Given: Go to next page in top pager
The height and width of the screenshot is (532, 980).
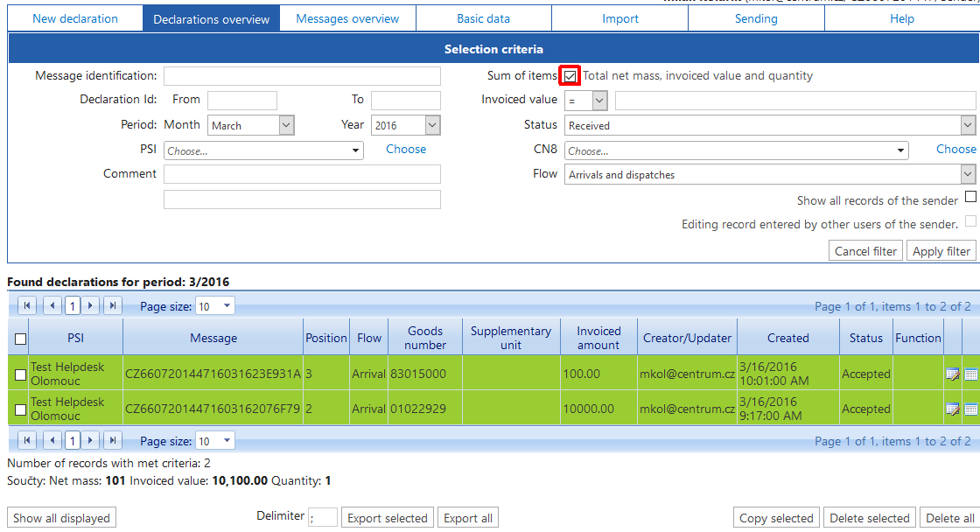Looking at the screenshot, I should (91, 305).
